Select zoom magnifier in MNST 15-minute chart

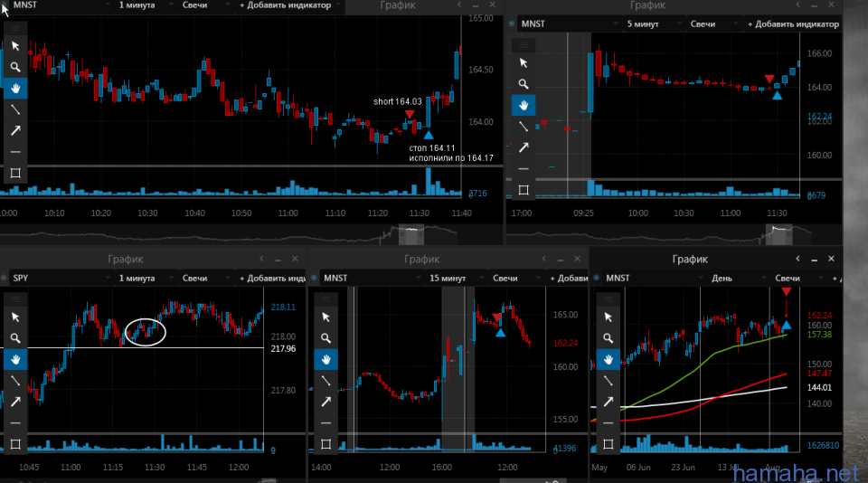(x=325, y=338)
